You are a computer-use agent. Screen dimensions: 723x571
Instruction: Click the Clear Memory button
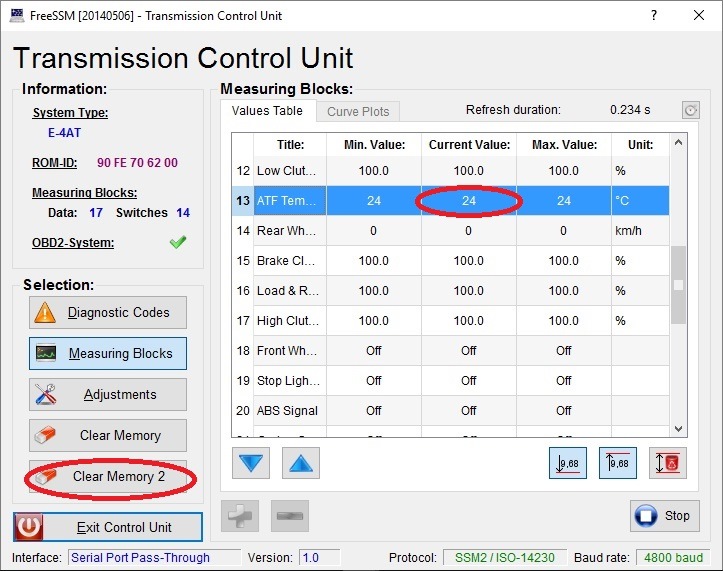pos(108,435)
